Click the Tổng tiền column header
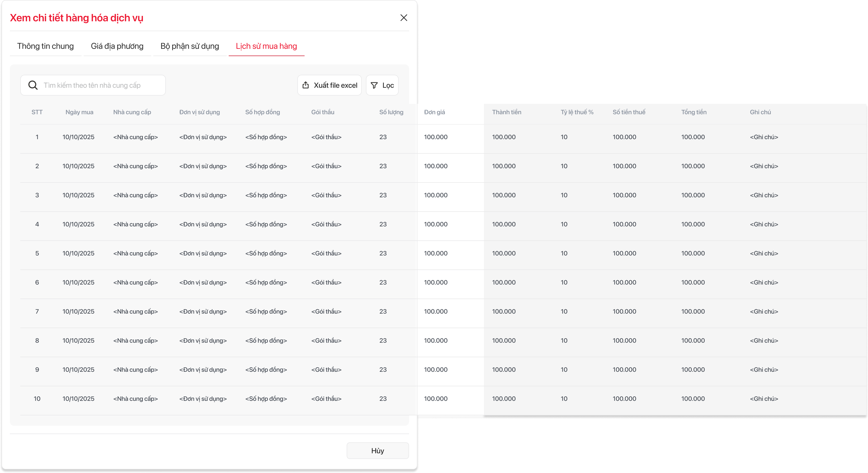The width and height of the screenshot is (868, 473). pos(694,112)
